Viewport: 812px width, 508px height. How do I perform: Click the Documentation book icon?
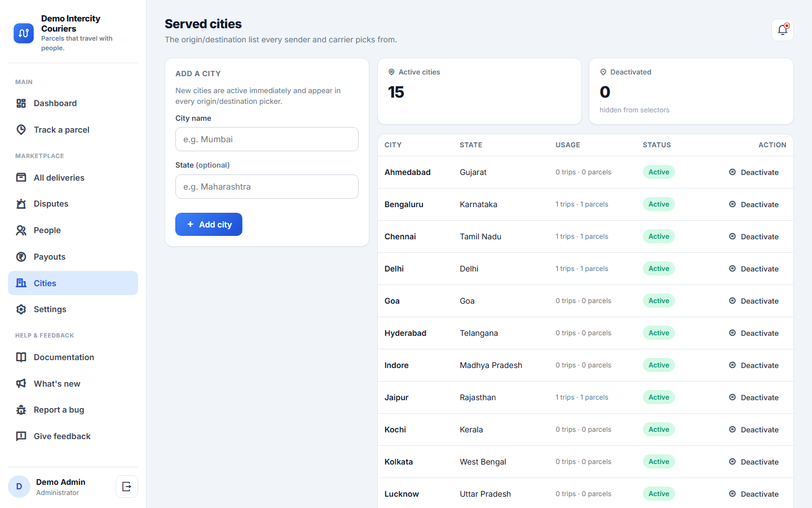21,357
